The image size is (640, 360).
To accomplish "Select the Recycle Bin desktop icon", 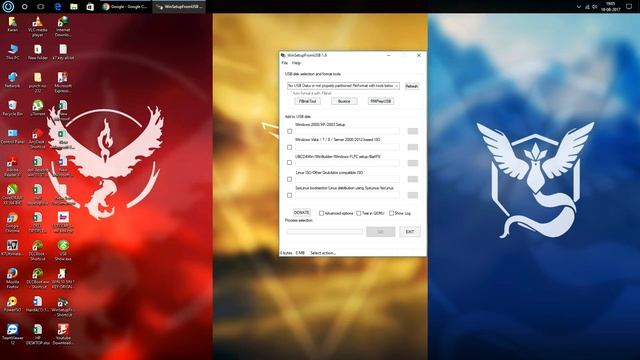I will 12,108.
